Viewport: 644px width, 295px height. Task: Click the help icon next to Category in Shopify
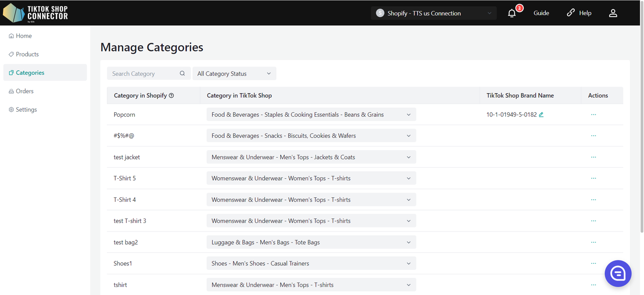172,96
